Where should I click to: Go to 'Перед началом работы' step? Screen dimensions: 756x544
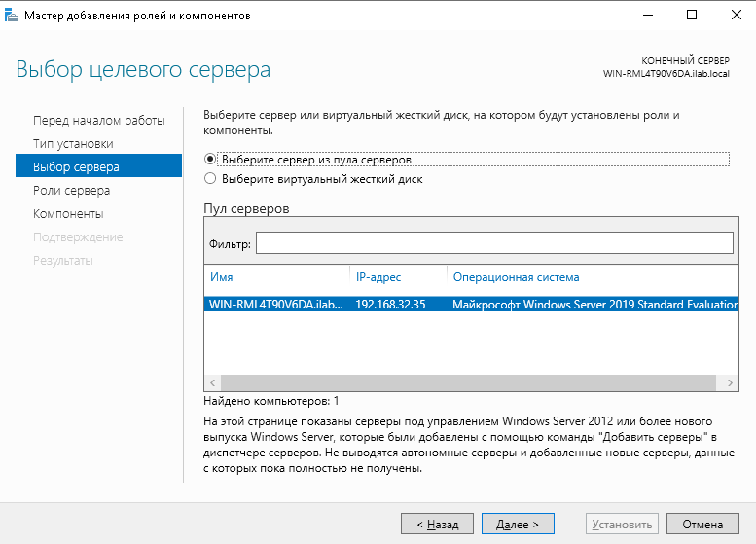pyautogui.click(x=98, y=120)
